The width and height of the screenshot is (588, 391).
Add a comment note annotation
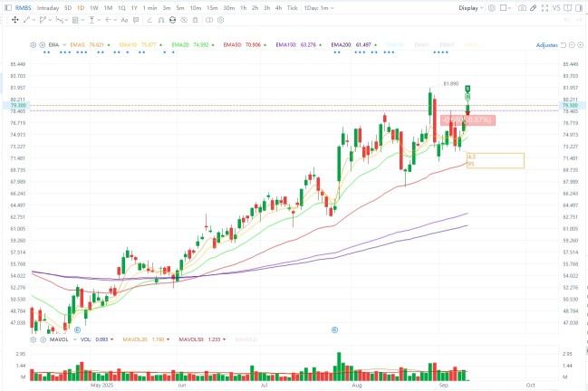[136, 20]
